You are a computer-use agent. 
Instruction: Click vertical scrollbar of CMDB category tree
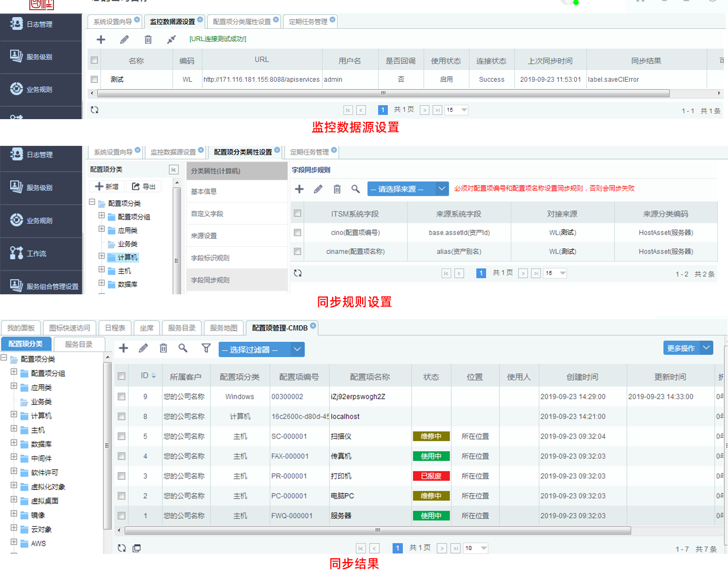[107, 446]
